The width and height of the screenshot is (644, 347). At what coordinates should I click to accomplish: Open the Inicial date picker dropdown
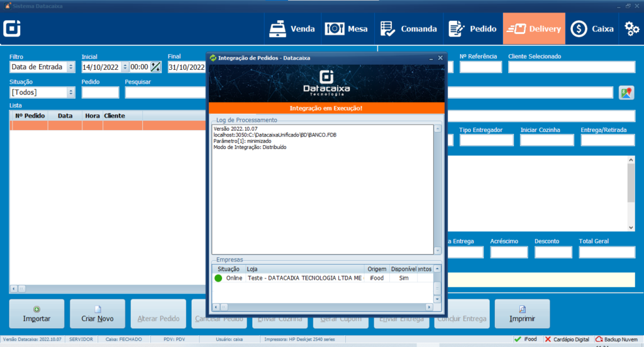pos(125,67)
